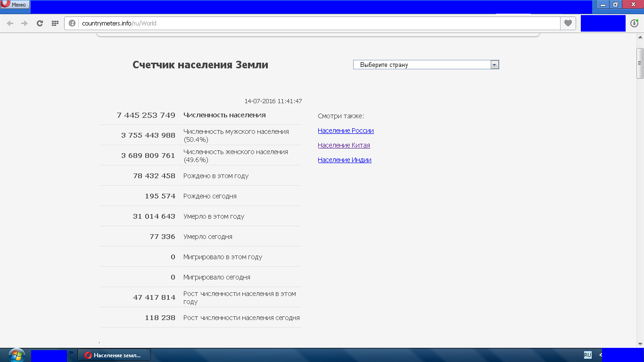
Task: Show hidden system tray icons
Action: pyautogui.click(x=601, y=355)
